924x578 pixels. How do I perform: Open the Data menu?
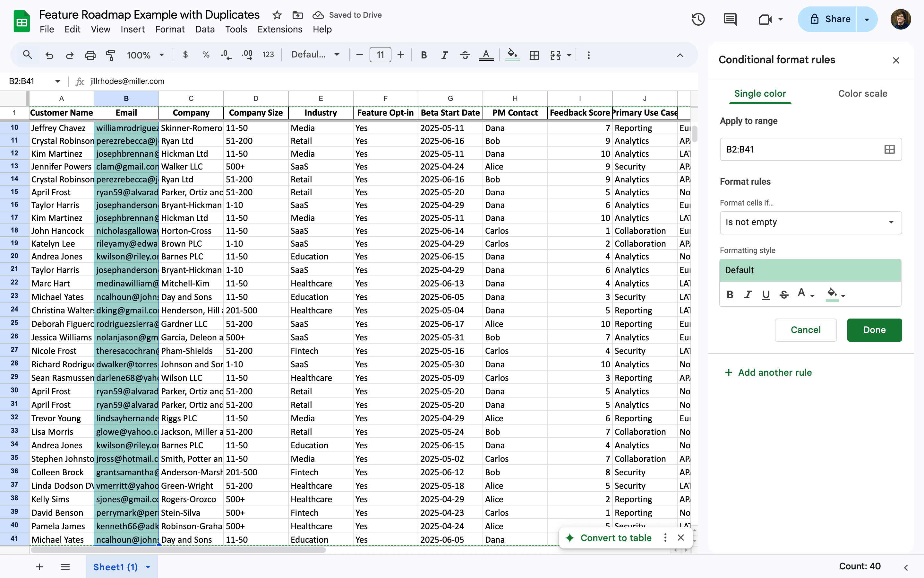tap(205, 30)
